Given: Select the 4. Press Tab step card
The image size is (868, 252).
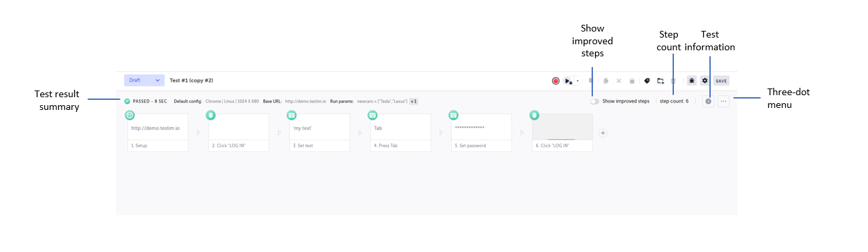Looking at the screenshot, I should click(401, 133).
